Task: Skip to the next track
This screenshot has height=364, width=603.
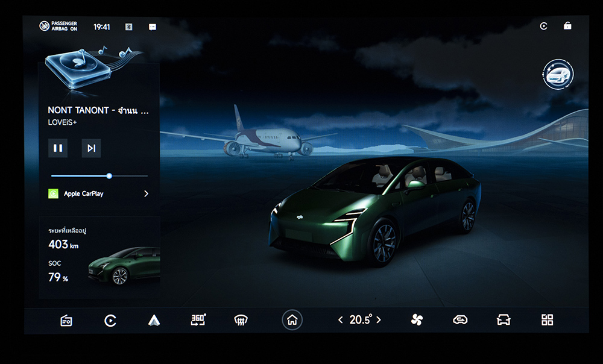Action: tap(91, 148)
